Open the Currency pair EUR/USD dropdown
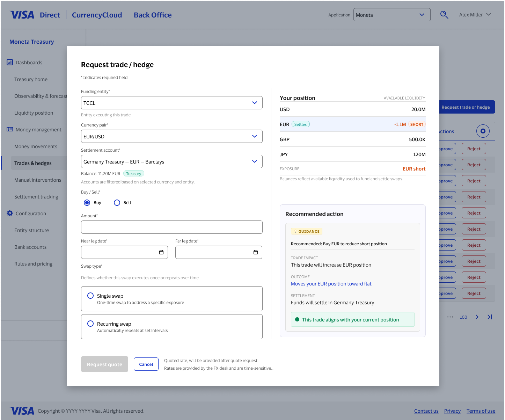This screenshot has width=505, height=420. [x=172, y=136]
